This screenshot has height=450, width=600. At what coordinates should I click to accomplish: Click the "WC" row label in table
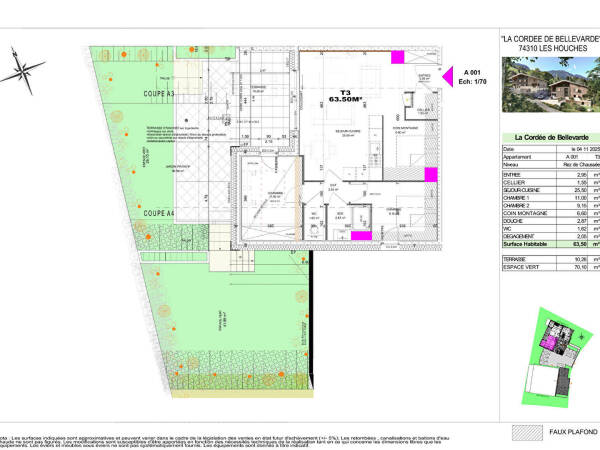pyautogui.click(x=507, y=228)
